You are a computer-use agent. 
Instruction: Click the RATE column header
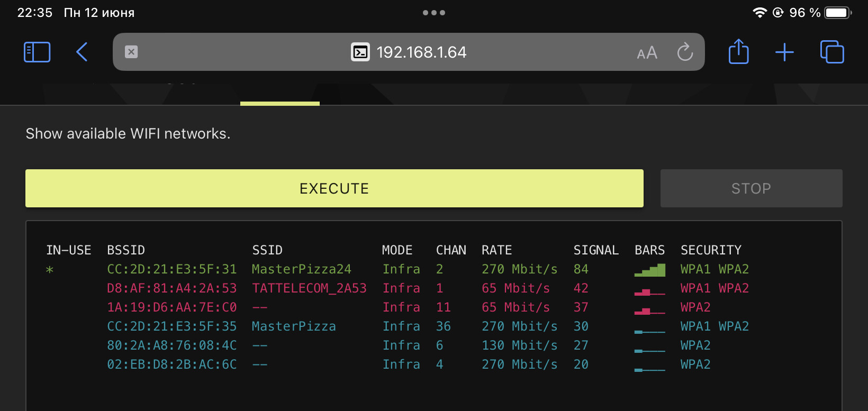[x=497, y=250]
